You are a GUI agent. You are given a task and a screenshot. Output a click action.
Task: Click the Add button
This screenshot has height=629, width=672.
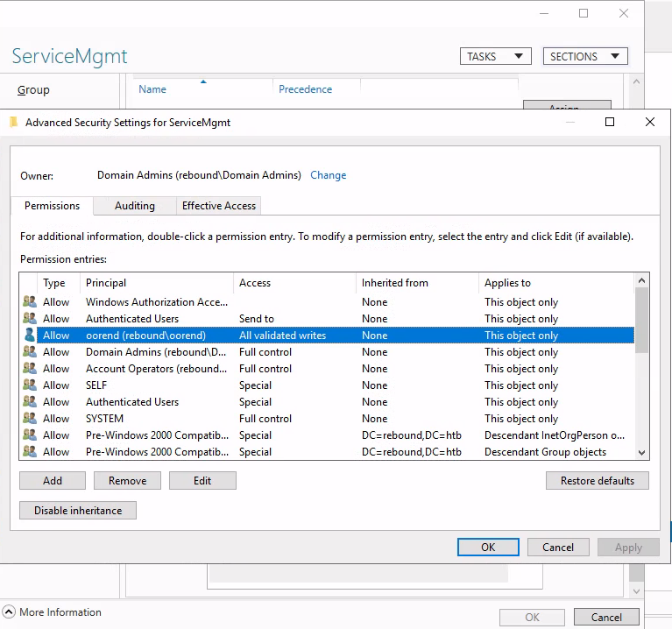[53, 481]
